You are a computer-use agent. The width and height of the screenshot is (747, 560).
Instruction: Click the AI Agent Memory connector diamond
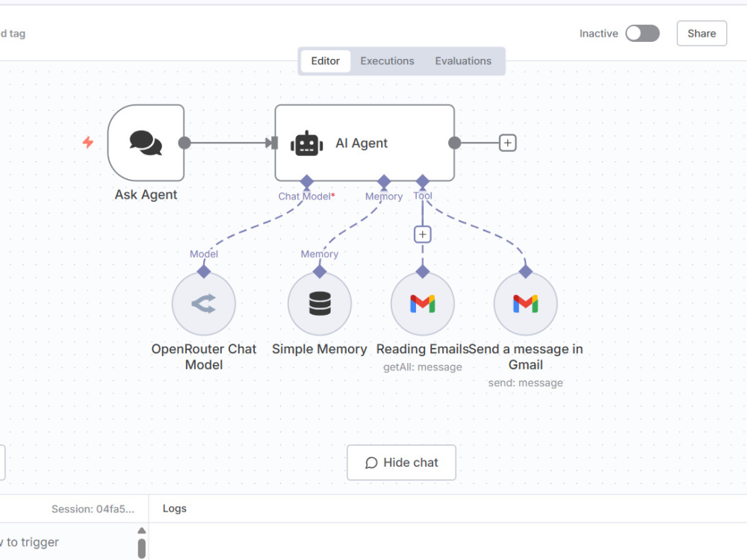click(x=384, y=181)
